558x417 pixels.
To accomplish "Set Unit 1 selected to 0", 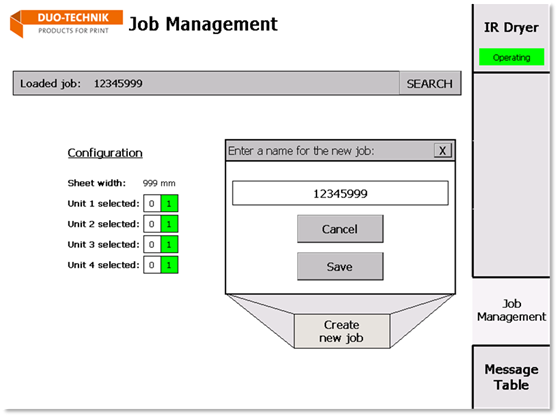I will click(x=152, y=204).
